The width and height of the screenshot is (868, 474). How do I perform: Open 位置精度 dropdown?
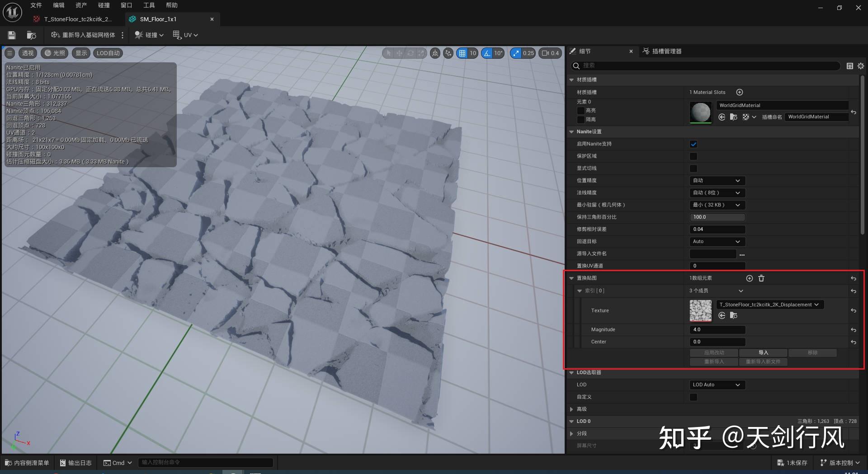[x=717, y=181]
